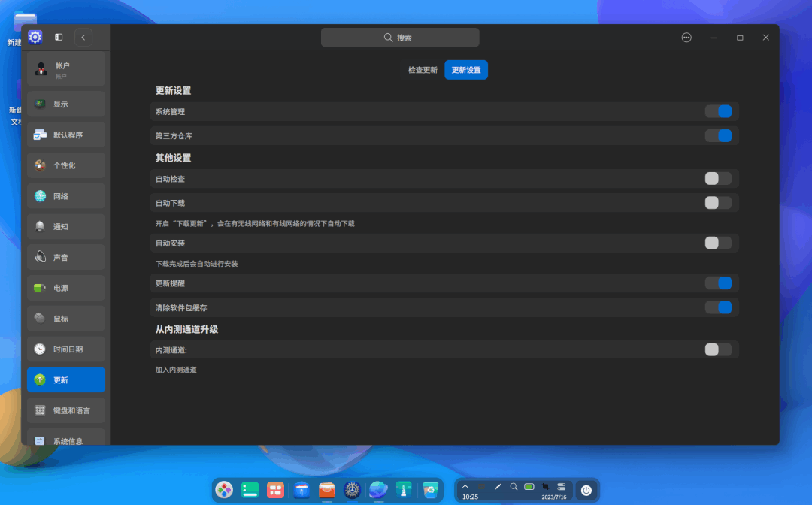812x505 pixels.
Task: Select the 更新设置 tab
Action: (x=466, y=70)
